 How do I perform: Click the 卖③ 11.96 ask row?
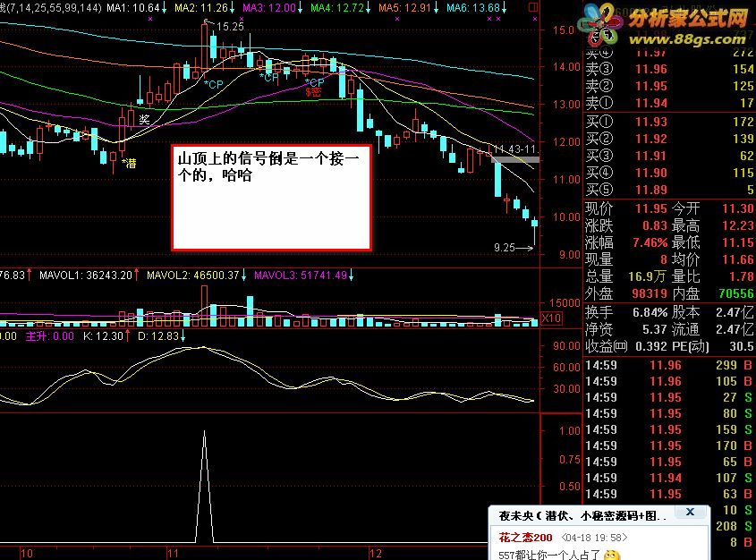coord(670,69)
